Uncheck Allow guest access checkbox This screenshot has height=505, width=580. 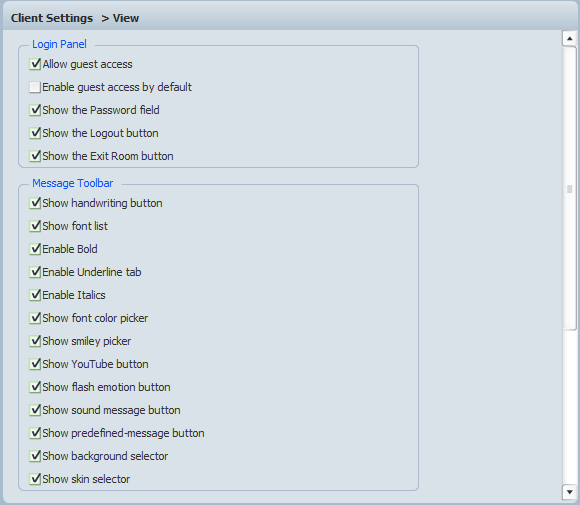35,64
